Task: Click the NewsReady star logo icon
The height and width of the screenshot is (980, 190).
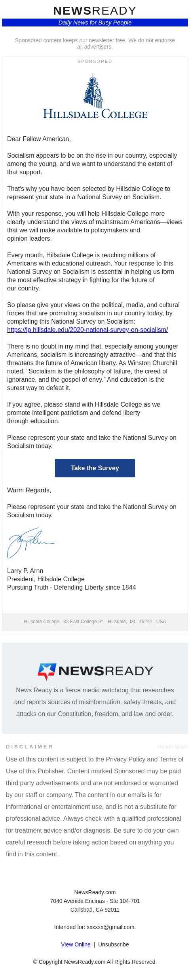Action: point(47,672)
